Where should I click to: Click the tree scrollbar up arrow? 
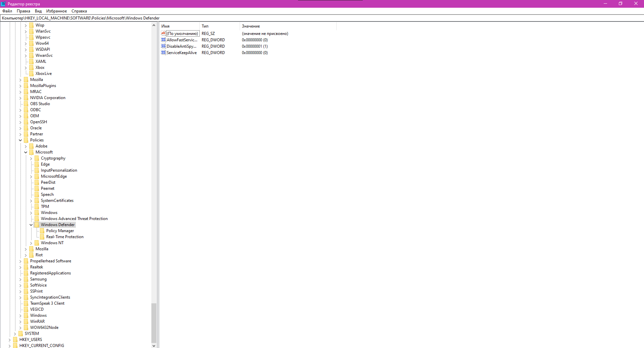click(154, 25)
